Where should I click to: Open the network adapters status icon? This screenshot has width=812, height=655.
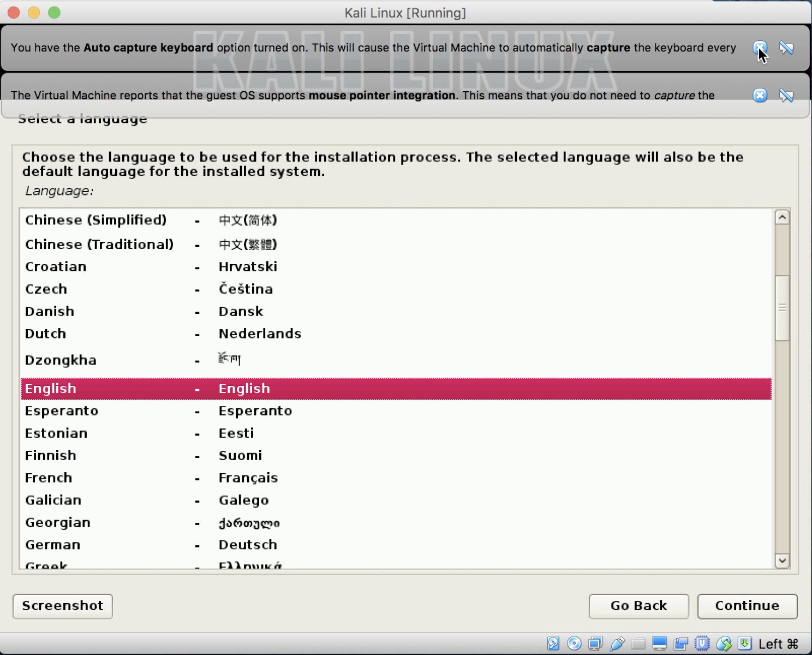pos(595,644)
